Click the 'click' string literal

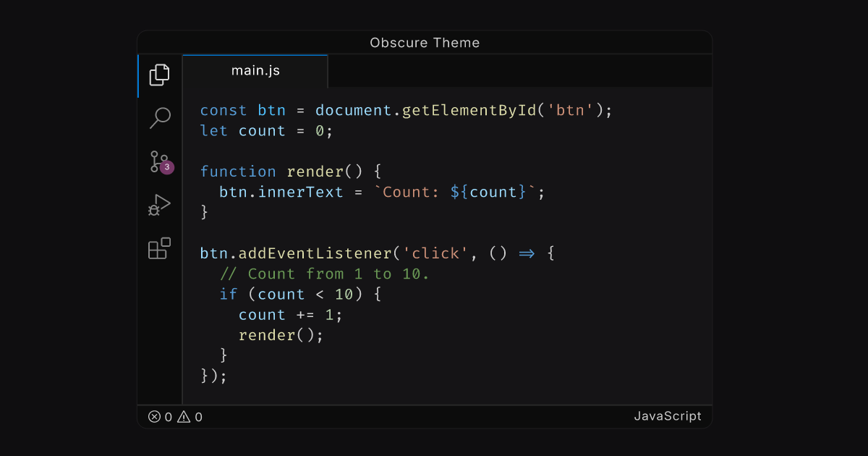436,253
